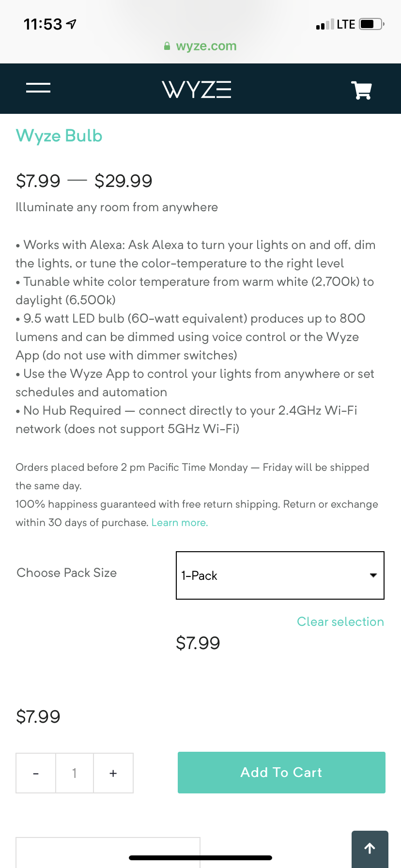Select the quantity input field
The width and height of the screenshot is (401, 868).
click(x=75, y=773)
